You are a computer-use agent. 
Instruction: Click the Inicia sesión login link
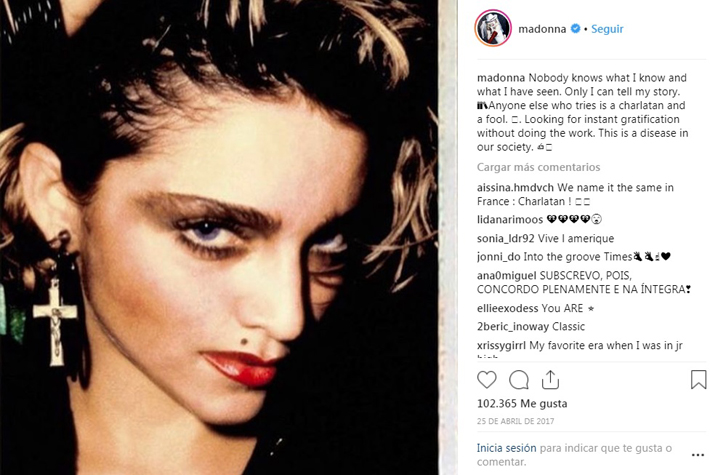coord(506,448)
